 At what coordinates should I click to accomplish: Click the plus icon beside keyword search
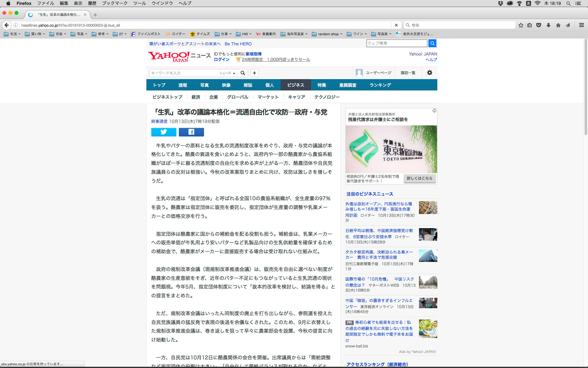tap(254, 73)
